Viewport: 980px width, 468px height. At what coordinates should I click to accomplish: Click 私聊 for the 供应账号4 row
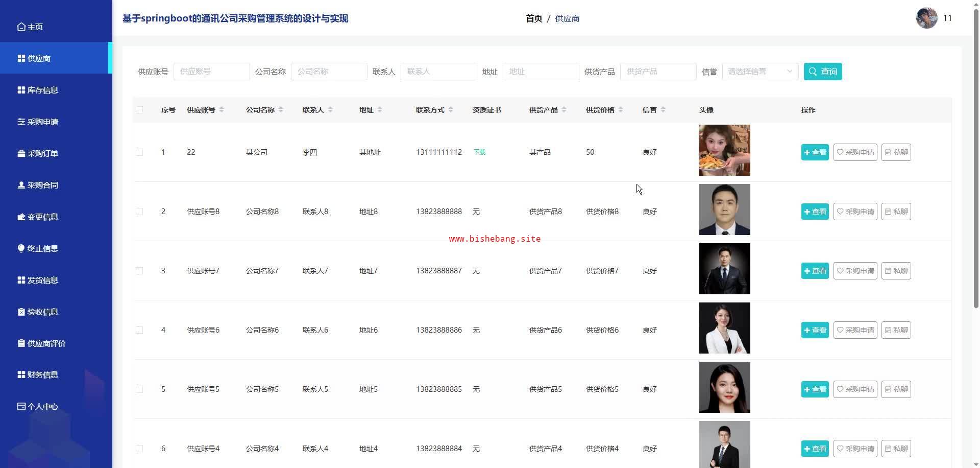(x=896, y=449)
